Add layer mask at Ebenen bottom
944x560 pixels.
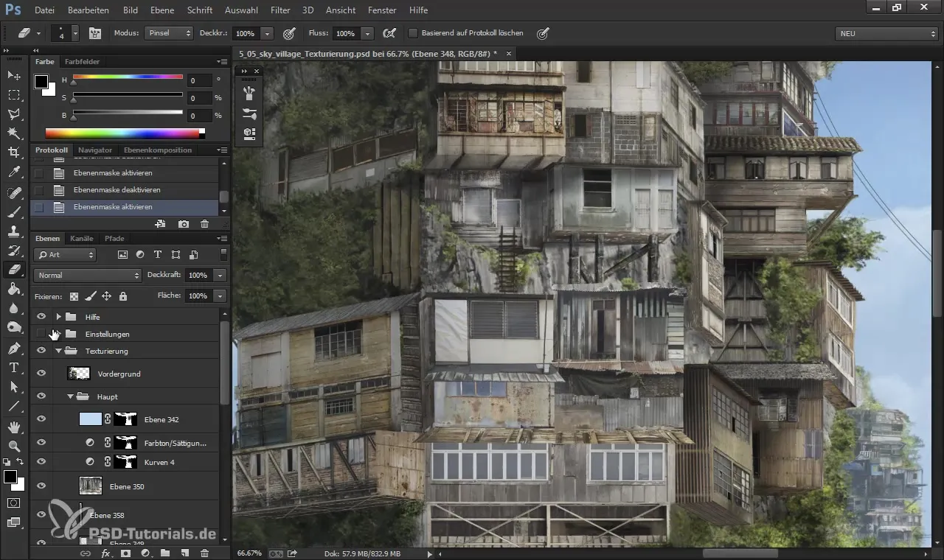pos(125,553)
